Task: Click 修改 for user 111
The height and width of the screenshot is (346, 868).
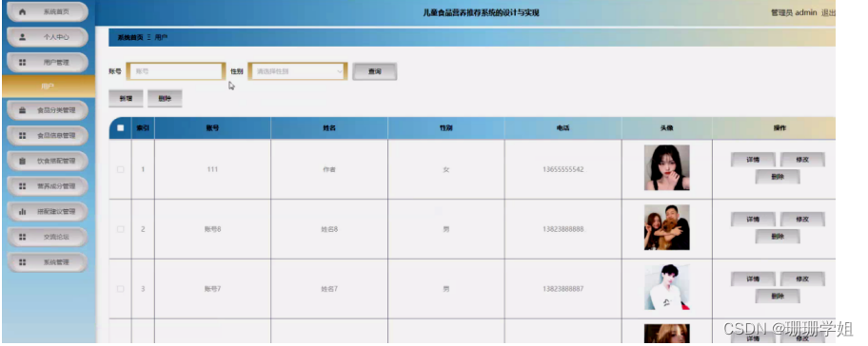Action: click(802, 160)
